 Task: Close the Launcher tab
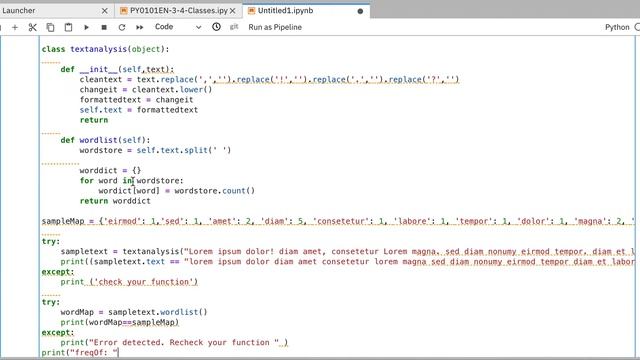105,11
